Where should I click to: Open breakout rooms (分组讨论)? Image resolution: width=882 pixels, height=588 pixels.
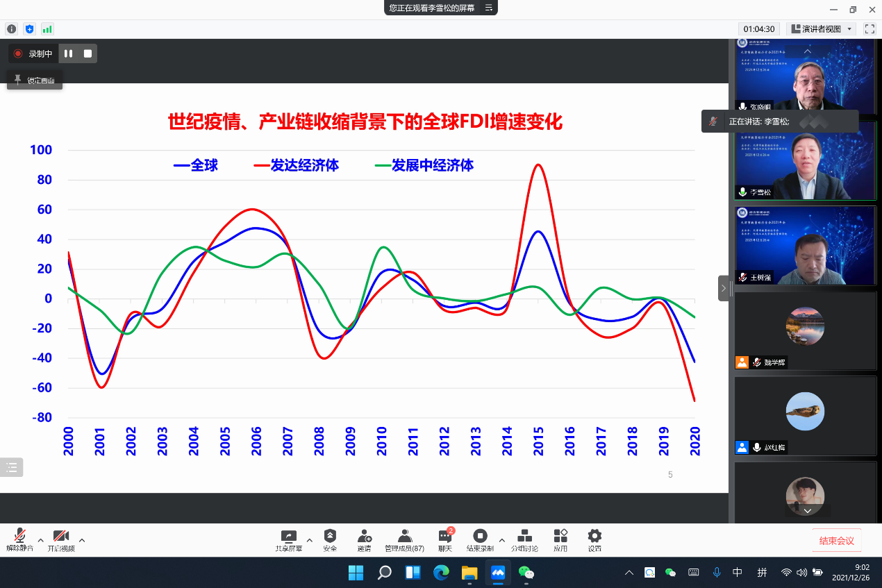pos(525,539)
